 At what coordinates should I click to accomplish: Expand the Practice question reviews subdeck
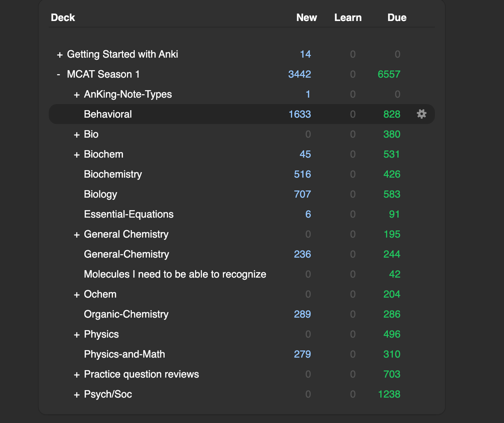click(77, 375)
